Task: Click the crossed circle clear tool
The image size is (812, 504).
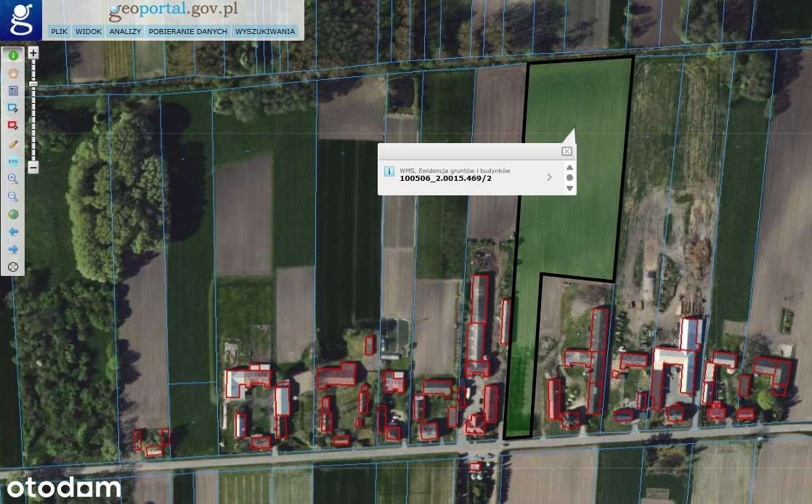Action: [x=13, y=267]
